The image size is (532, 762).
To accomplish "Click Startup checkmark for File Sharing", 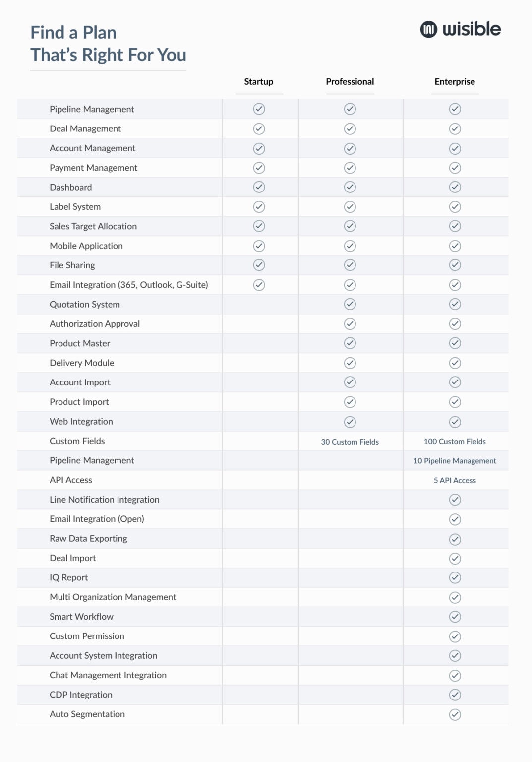I will [259, 265].
